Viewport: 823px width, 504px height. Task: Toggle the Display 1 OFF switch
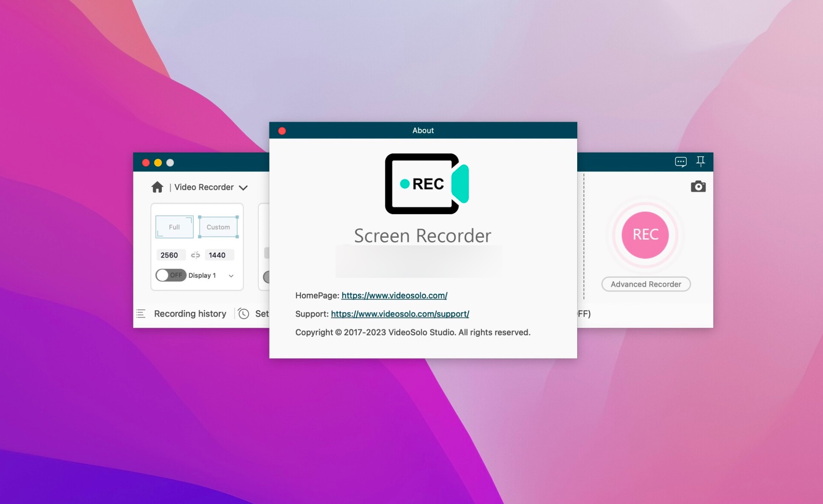tap(171, 275)
